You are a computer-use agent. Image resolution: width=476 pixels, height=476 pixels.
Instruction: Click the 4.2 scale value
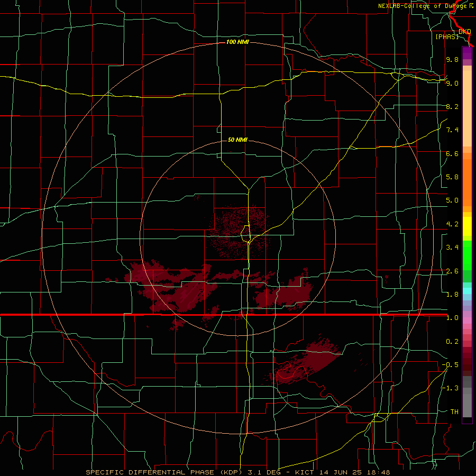(452, 224)
